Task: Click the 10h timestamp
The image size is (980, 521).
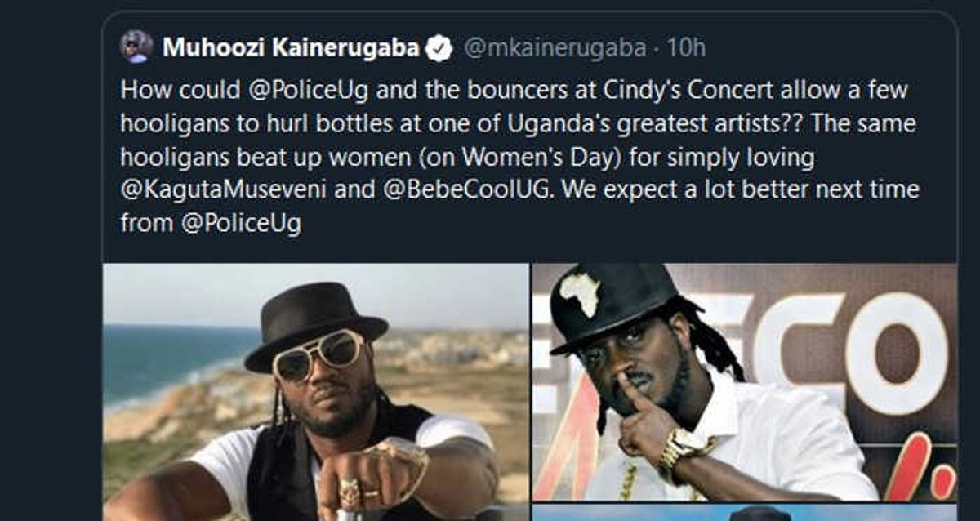Action: (685, 48)
